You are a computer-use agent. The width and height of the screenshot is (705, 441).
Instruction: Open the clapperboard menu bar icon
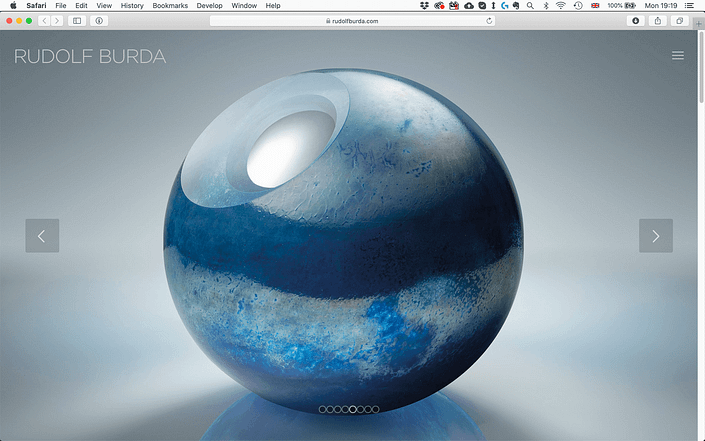[454, 5]
